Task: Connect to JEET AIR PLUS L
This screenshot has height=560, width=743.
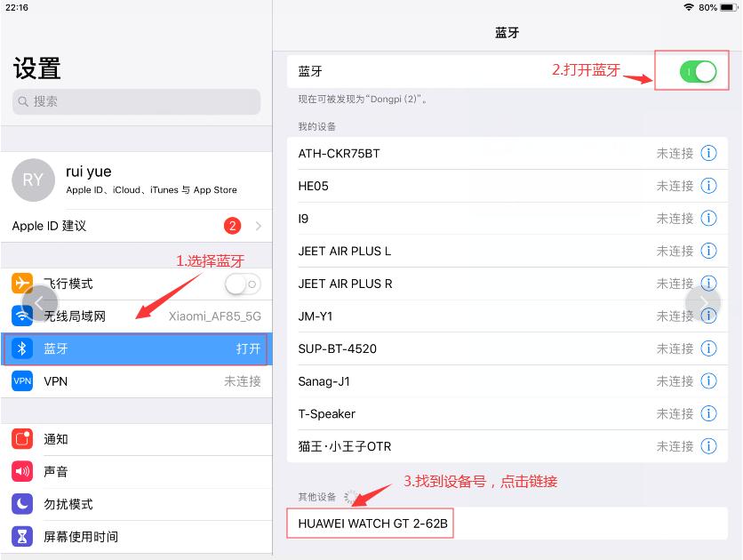Action: click(507, 251)
